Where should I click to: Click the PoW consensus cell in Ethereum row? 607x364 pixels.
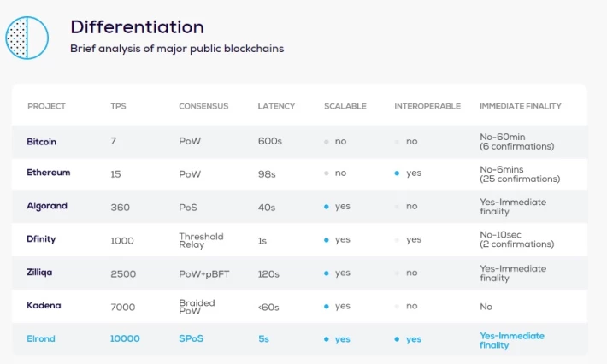[x=190, y=174]
